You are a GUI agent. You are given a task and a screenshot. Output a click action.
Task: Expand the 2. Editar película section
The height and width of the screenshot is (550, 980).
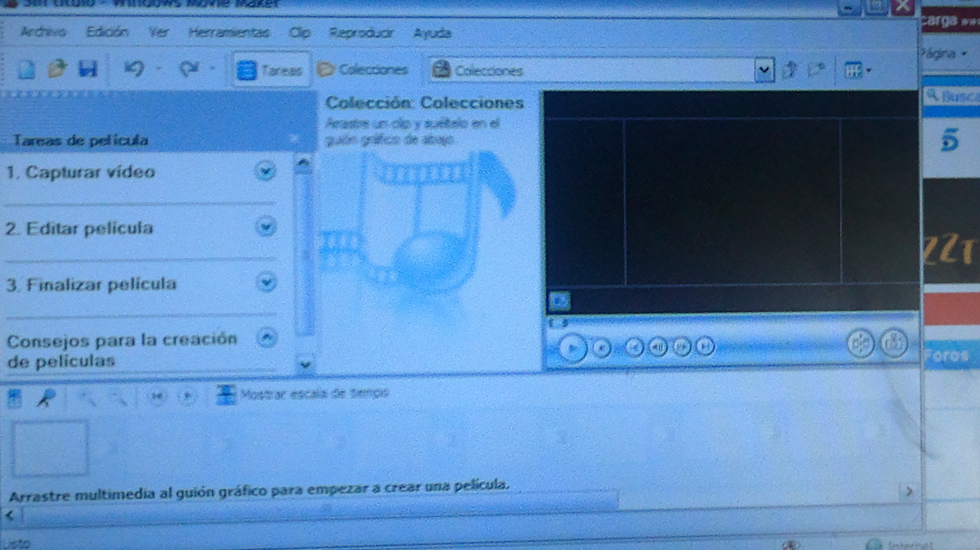tap(265, 227)
